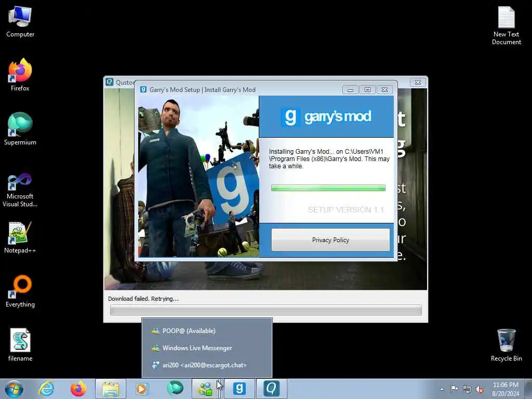The height and width of the screenshot is (399, 532).
Task: Select the Supermium desktop shortcut
Action: coord(20,129)
